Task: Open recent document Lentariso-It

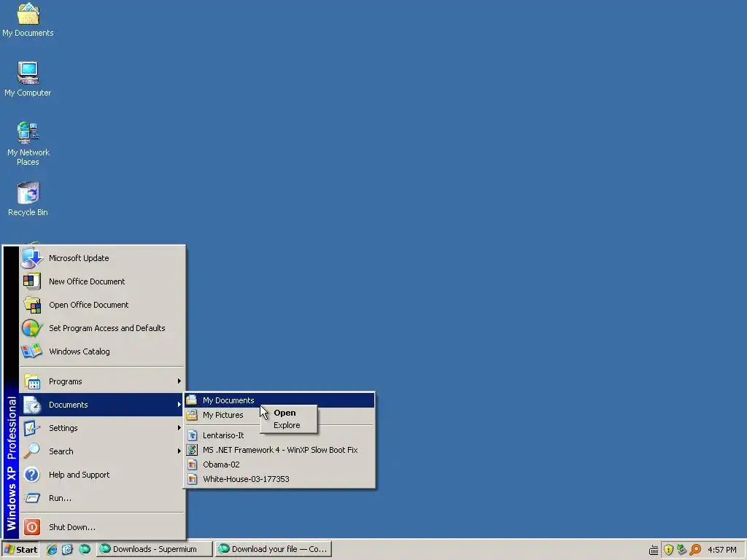Action: 279,435
